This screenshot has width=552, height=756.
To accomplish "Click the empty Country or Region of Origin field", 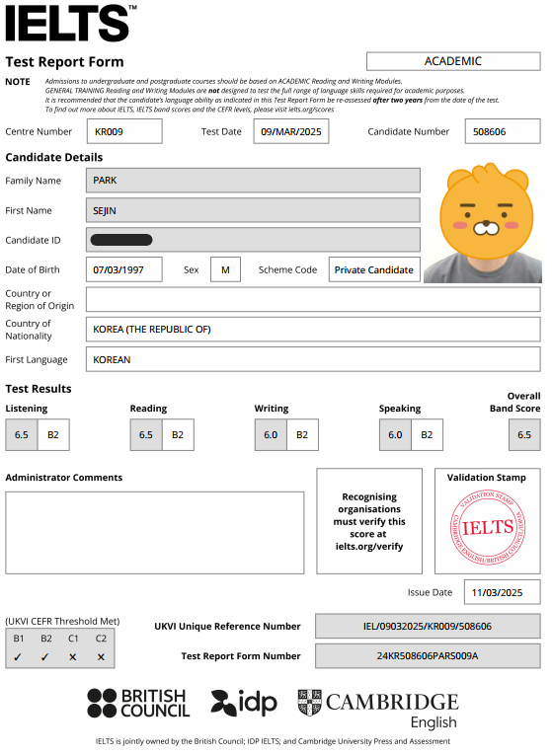I will 313,299.
